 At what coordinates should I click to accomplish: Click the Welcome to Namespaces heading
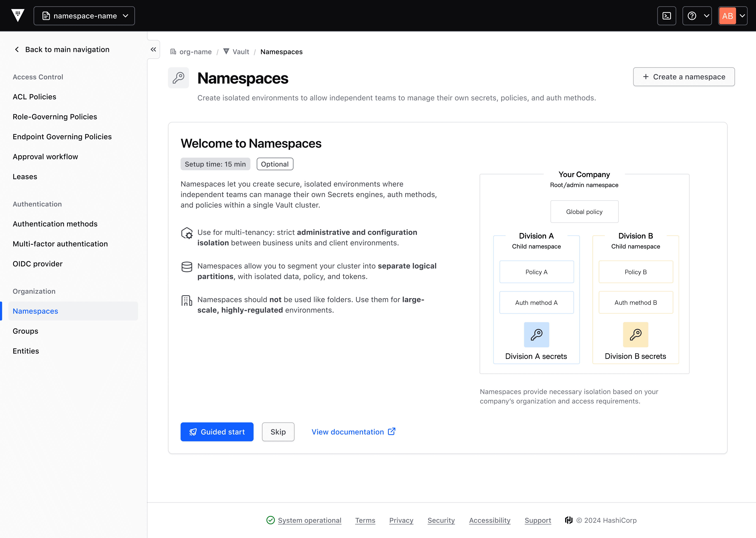pos(251,143)
